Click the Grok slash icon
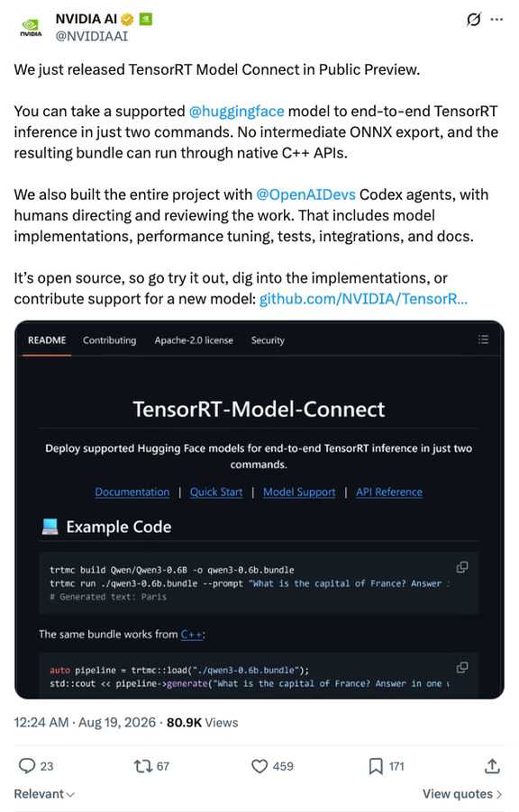 click(473, 20)
